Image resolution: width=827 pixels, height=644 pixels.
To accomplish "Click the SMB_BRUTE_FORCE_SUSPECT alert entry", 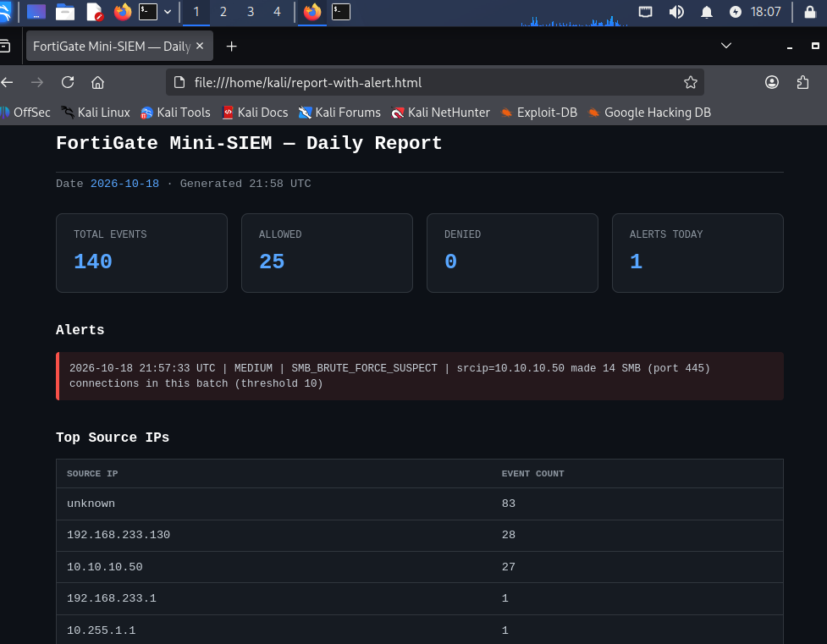I will (420, 376).
